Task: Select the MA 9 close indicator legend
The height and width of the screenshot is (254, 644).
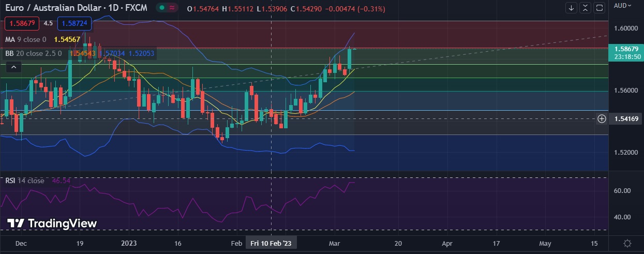Action: click(25, 39)
